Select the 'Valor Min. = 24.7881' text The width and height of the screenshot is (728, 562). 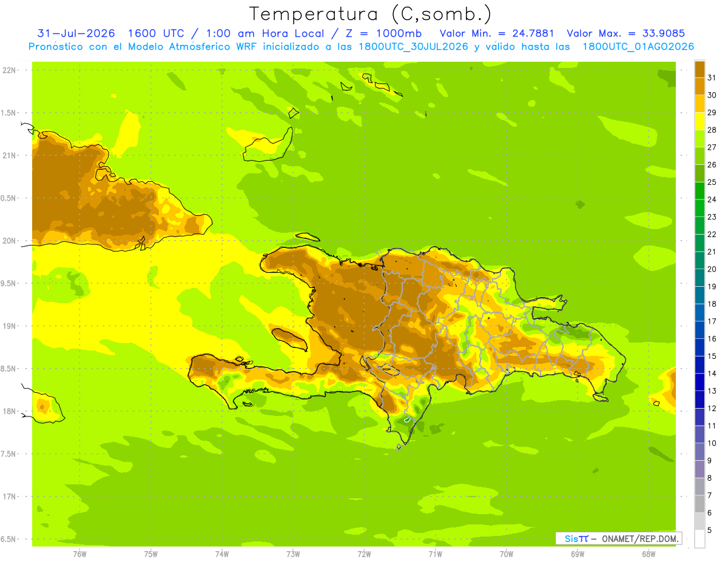(x=497, y=33)
